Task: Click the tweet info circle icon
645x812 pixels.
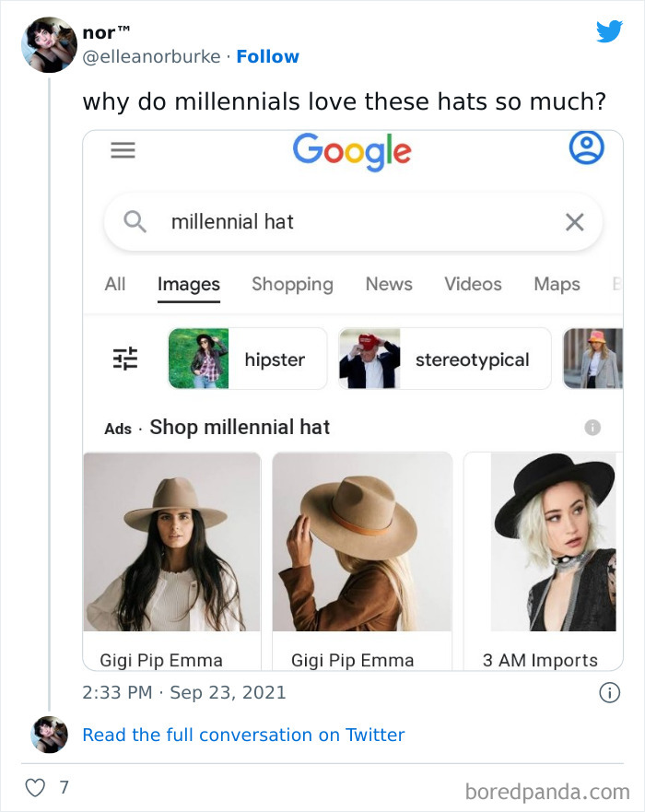Action: point(609,692)
